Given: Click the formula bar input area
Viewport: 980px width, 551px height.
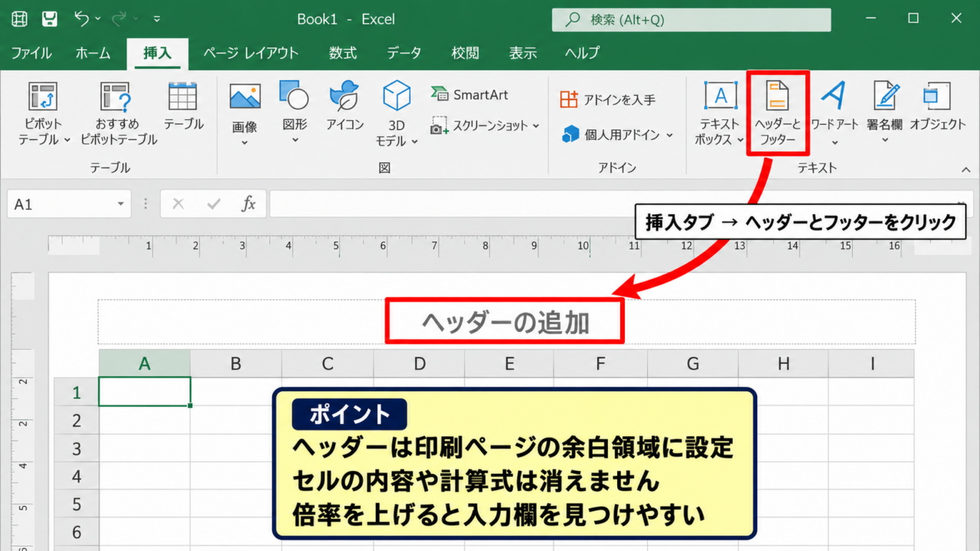Looking at the screenshot, I should [620, 204].
